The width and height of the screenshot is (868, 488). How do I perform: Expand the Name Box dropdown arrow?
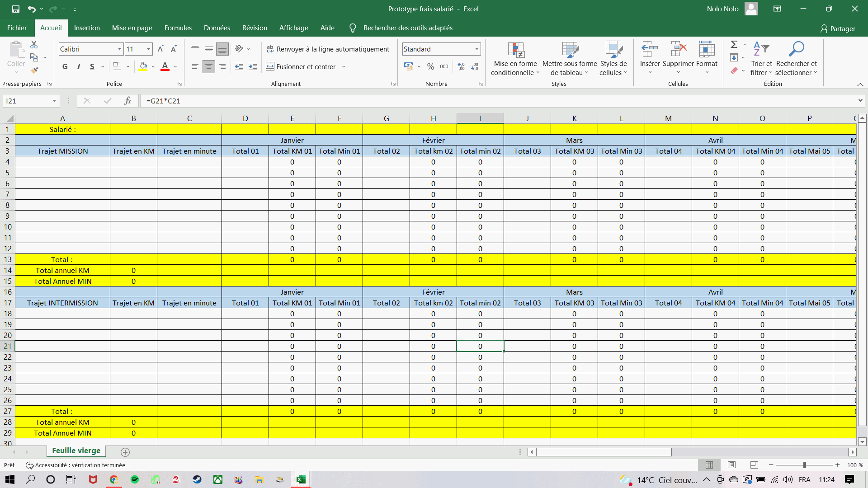54,101
